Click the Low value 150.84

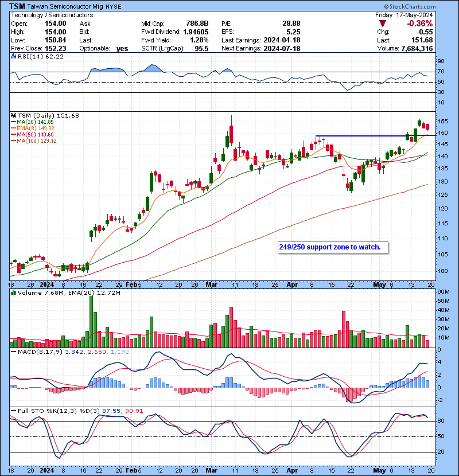[x=56, y=40]
